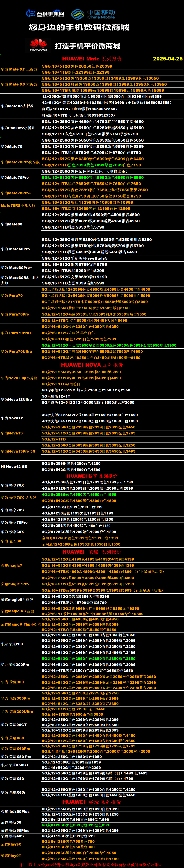Select the headline 您身边的手机数码微商城
Viewport: 184px width, 868px height.
coord(79,28)
